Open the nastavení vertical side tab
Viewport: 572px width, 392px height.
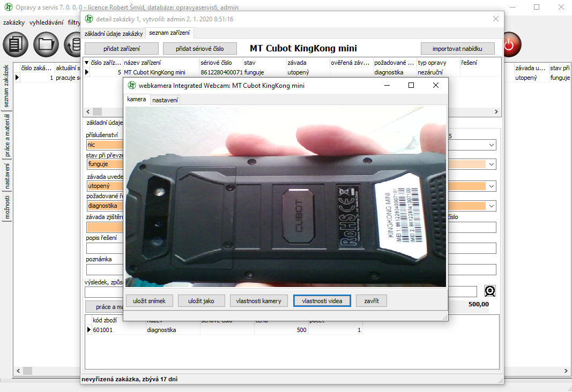(x=6, y=176)
